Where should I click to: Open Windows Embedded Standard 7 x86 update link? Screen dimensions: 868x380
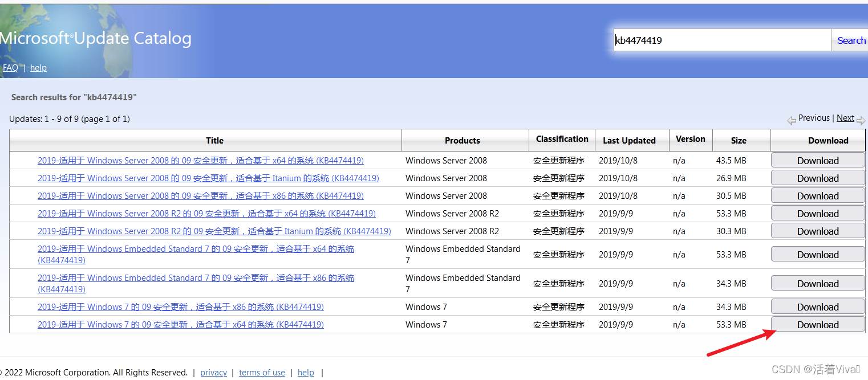click(x=196, y=284)
